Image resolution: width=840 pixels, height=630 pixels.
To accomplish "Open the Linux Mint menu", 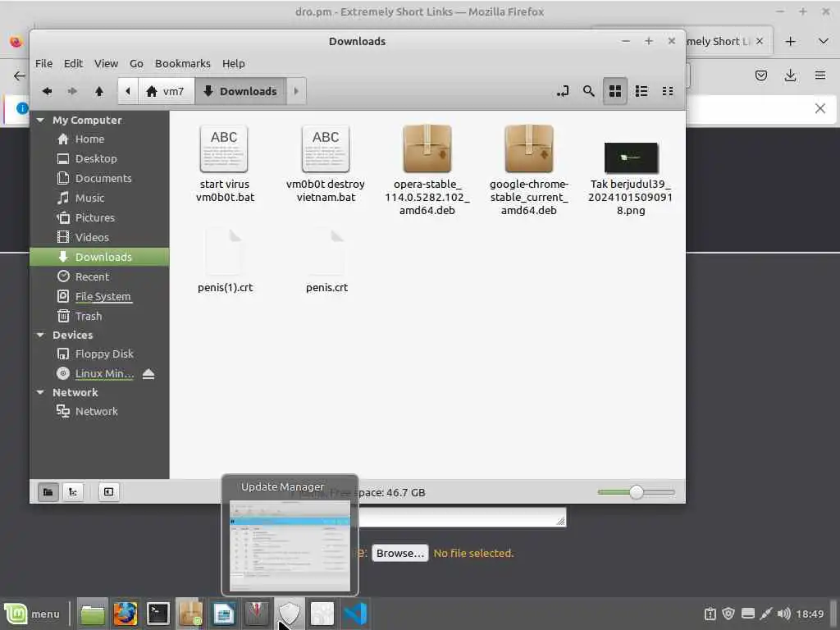I will pyautogui.click(x=32, y=614).
